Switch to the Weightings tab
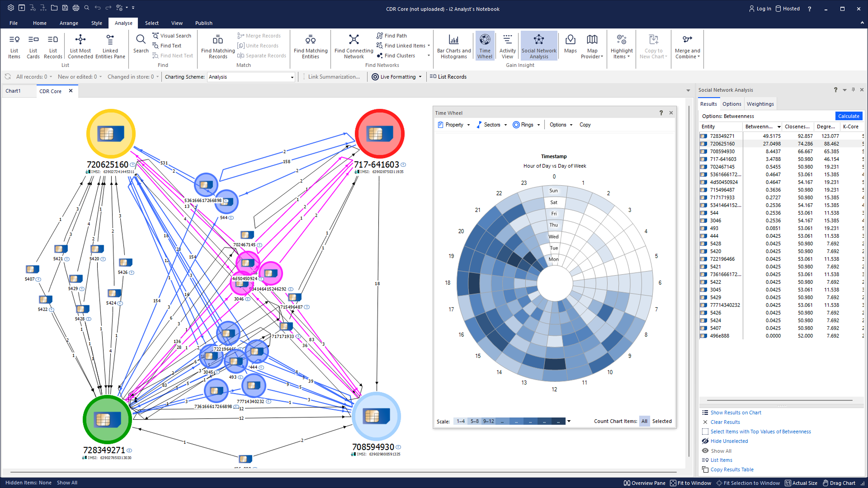The width and height of the screenshot is (868, 488). pos(760,104)
